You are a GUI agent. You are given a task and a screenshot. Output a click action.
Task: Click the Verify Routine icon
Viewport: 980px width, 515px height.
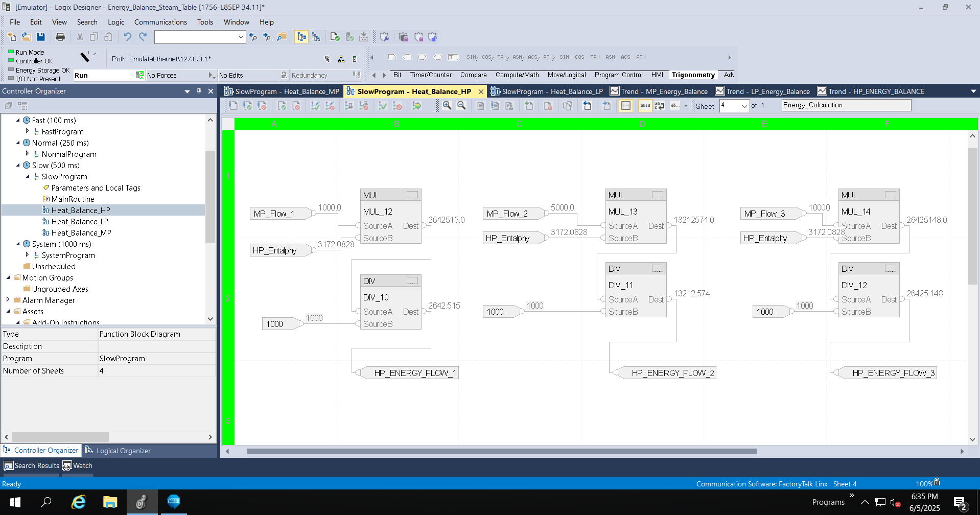click(x=335, y=37)
